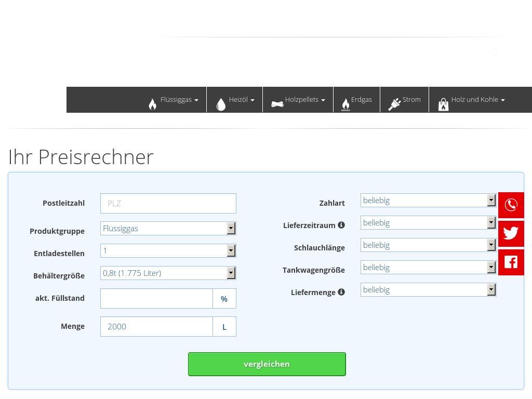Open the Tankwagengröße dropdown

point(428,268)
